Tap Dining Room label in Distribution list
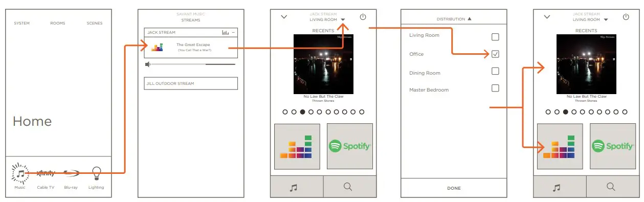 (425, 73)
